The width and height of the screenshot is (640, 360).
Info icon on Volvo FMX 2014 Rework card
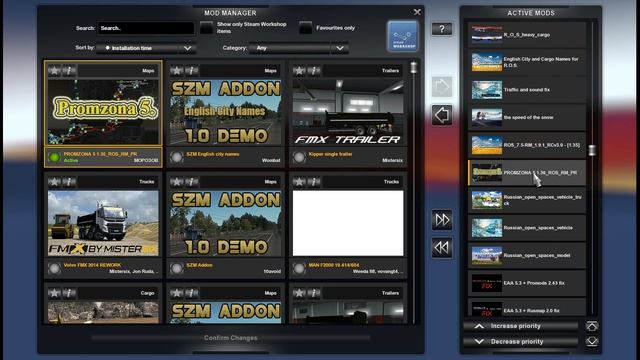pos(69,182)
